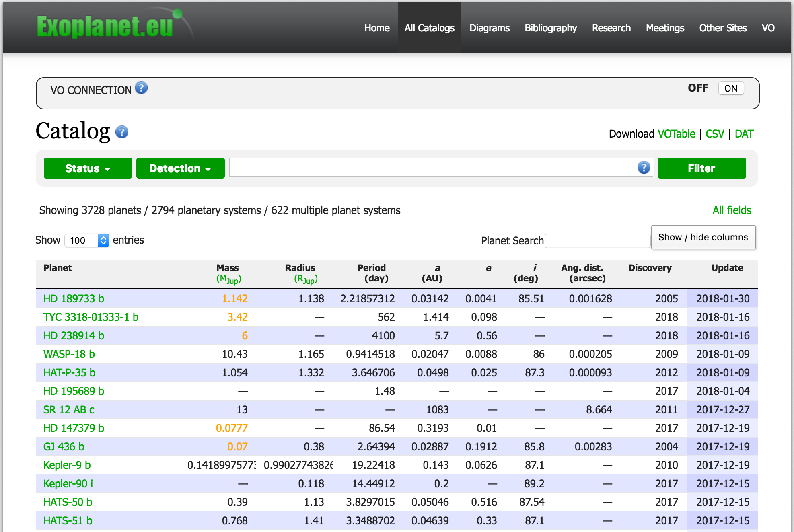Open the Diagrams menu
794x532 pixels.
(489, 28)
